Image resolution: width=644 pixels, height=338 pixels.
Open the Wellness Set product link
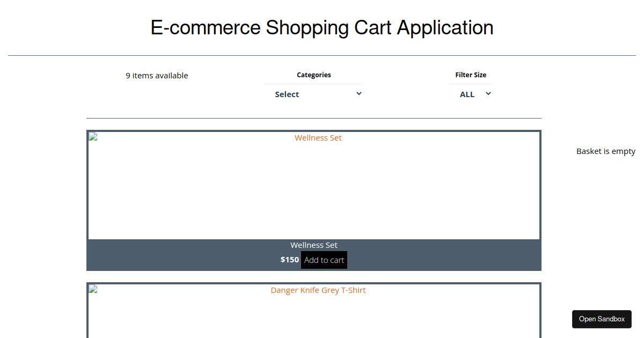click(x=318, y=138)
